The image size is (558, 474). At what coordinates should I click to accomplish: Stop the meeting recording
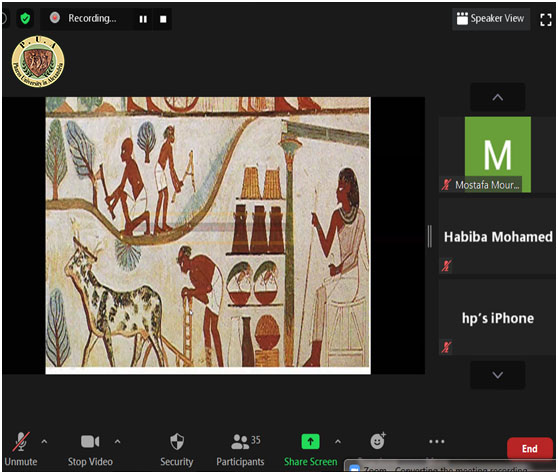[x=163, y=19]
